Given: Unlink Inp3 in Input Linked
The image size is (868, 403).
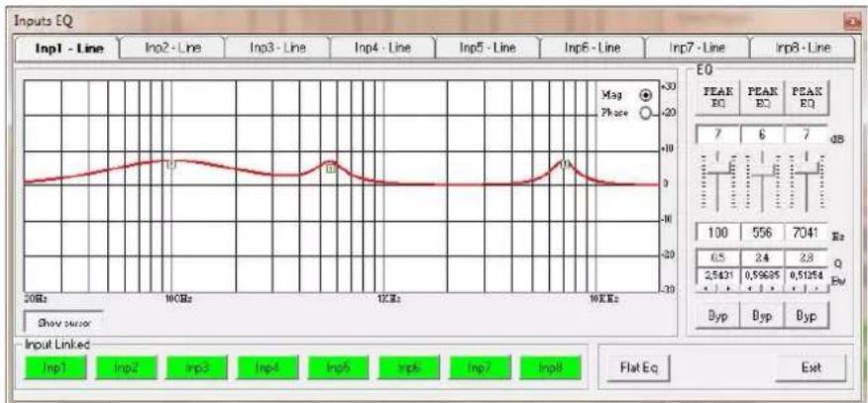Looking at the screenshot, I should [x=197, y=367].
